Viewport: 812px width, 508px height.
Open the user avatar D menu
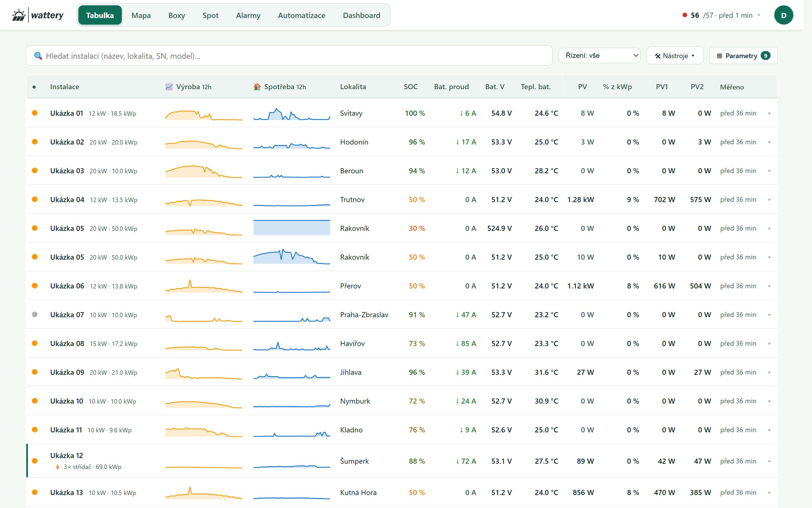[x=784, y=15]
